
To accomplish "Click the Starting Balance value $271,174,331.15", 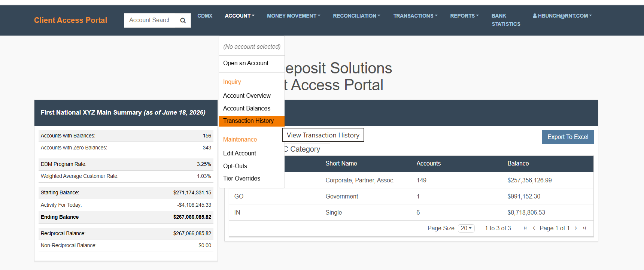I will tap(192, 193).
